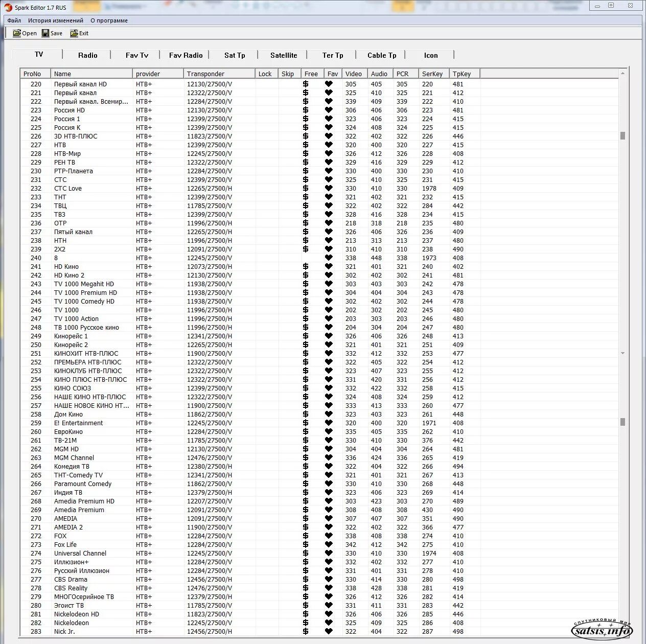Toggle the dollar scramble icon for Россия HD
The height and width of the screenshot is (644, 646).
coord(306,110)
